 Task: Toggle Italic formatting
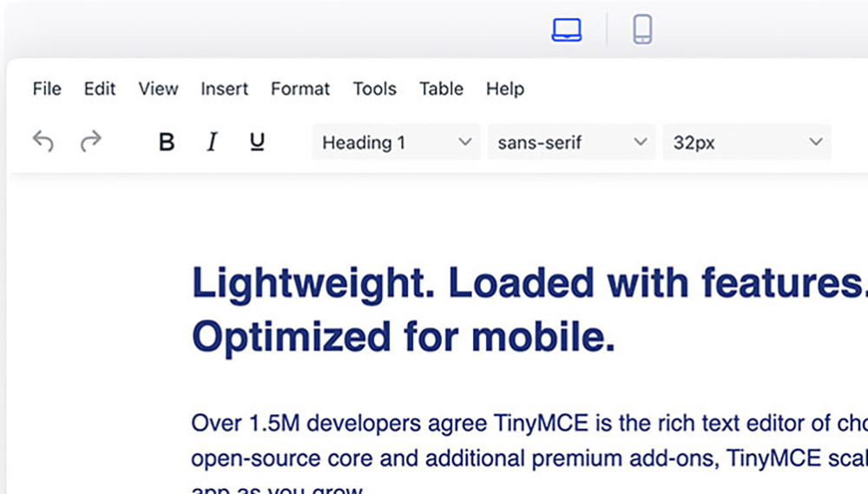(x=212, y=142)
